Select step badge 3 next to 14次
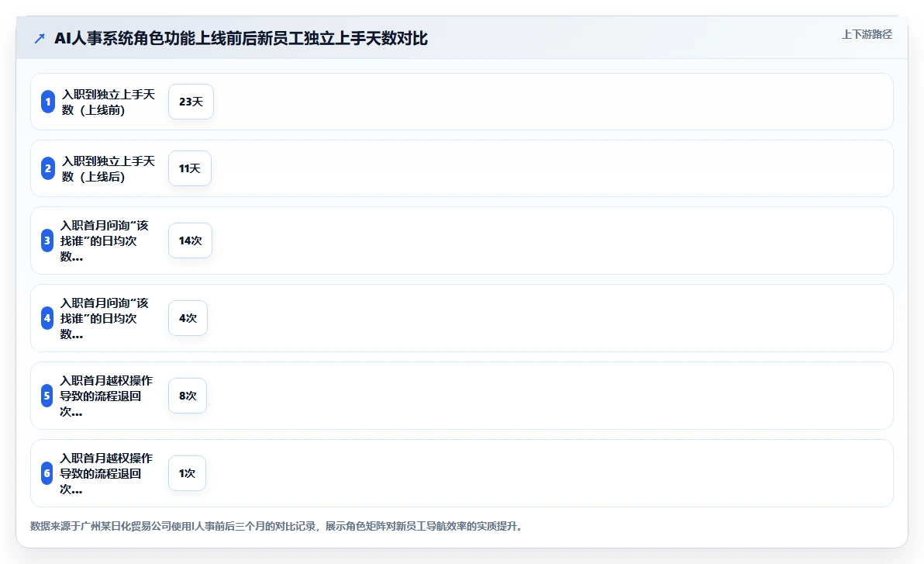Image resolution: width=924 pixels, height=564 pixels. [x=47, y=240]
